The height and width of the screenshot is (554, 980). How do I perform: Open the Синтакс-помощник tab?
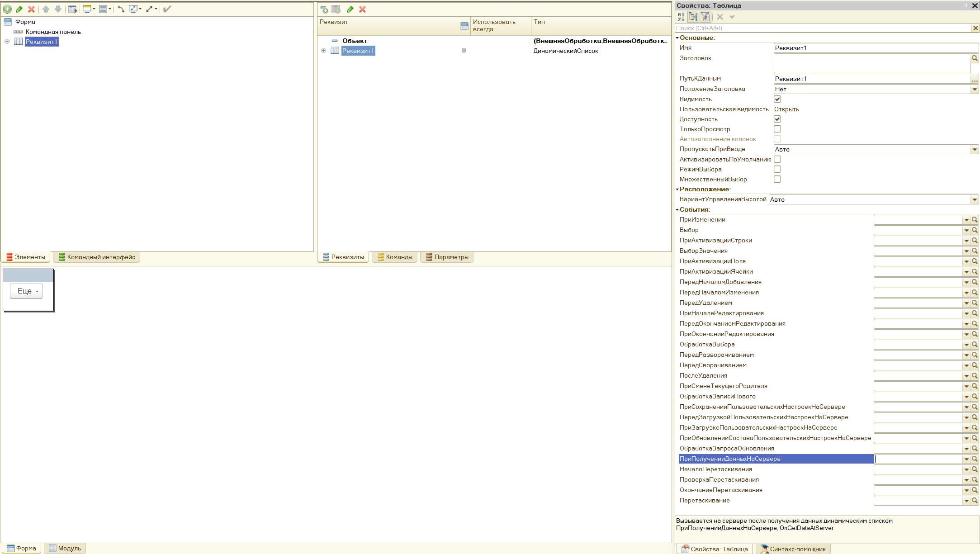coord(793,549)
